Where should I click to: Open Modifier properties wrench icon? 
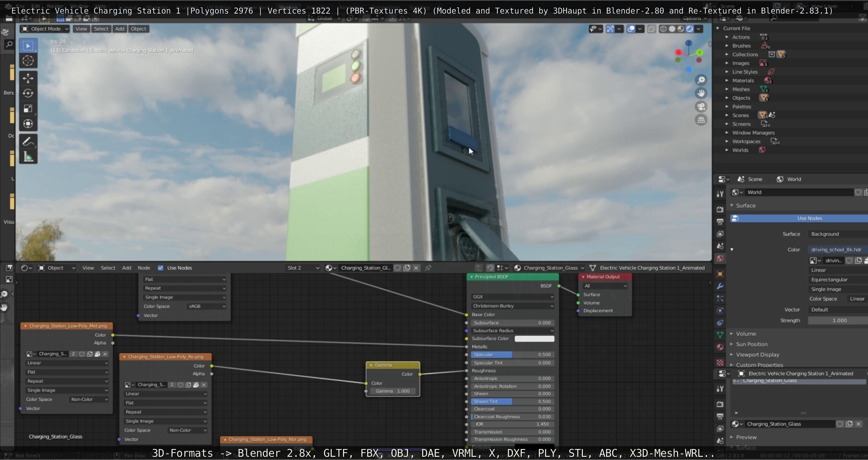[x=720, y=286]
